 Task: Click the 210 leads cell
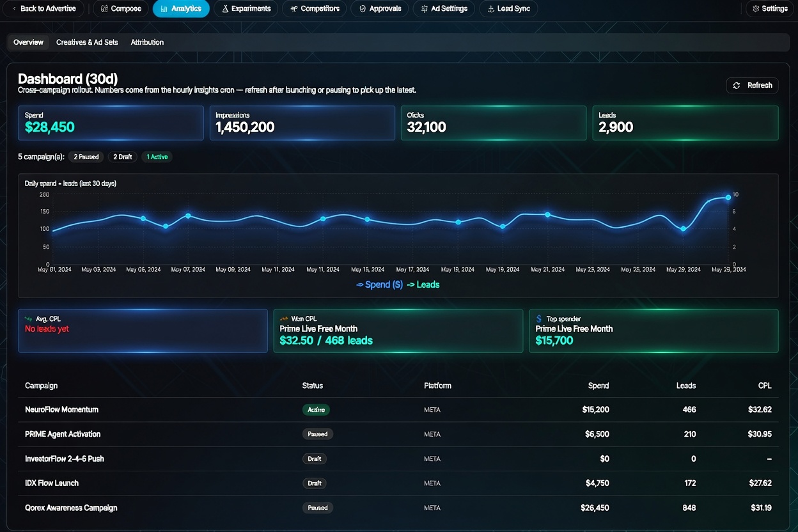(x=689, y=434)
